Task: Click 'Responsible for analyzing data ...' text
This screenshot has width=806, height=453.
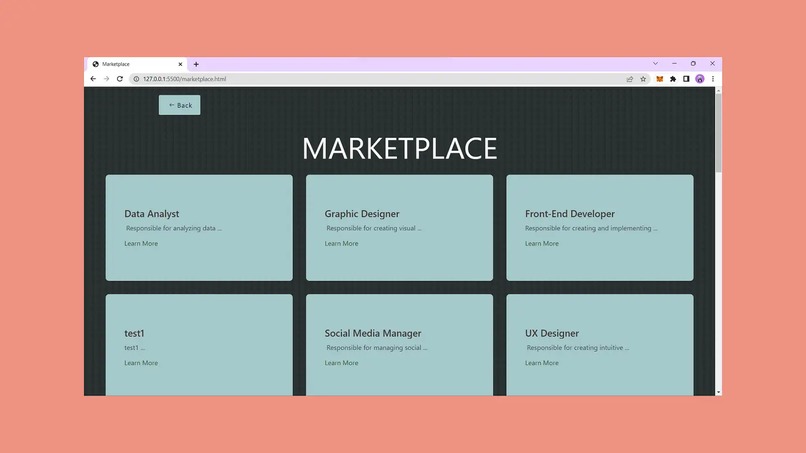Action: pos(174,228)
